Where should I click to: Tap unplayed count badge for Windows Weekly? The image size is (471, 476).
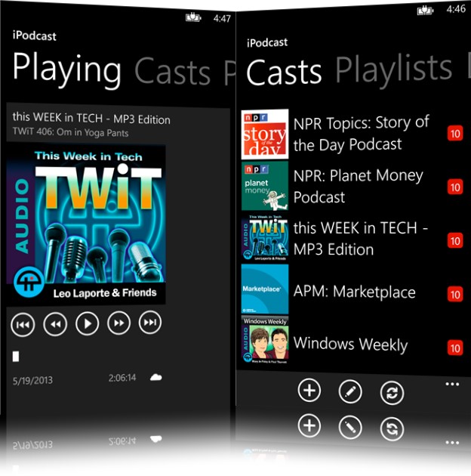455,348
